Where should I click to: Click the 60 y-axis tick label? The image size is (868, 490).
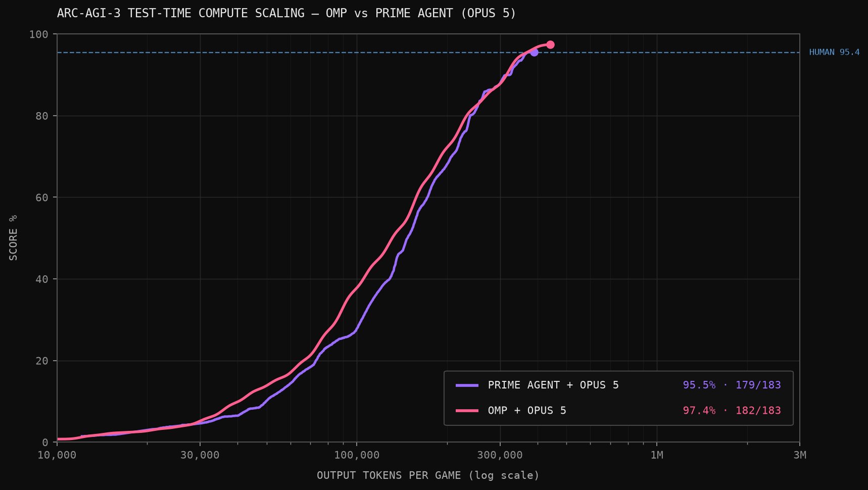(42, 198)
